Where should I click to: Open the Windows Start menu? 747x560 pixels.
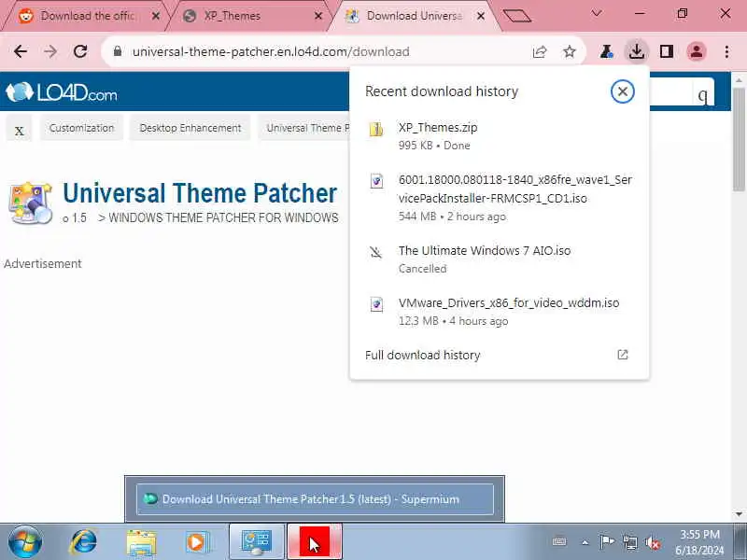point(25,542)
